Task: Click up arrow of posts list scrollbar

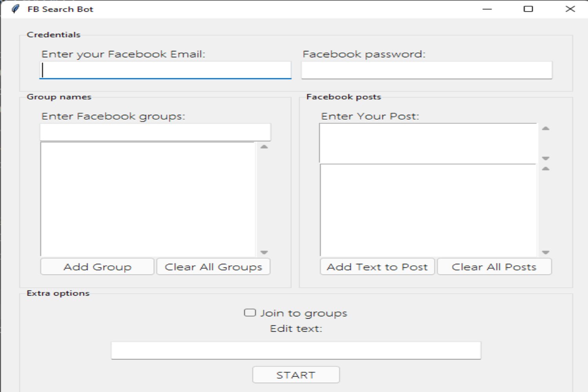Action: [546, 169]
